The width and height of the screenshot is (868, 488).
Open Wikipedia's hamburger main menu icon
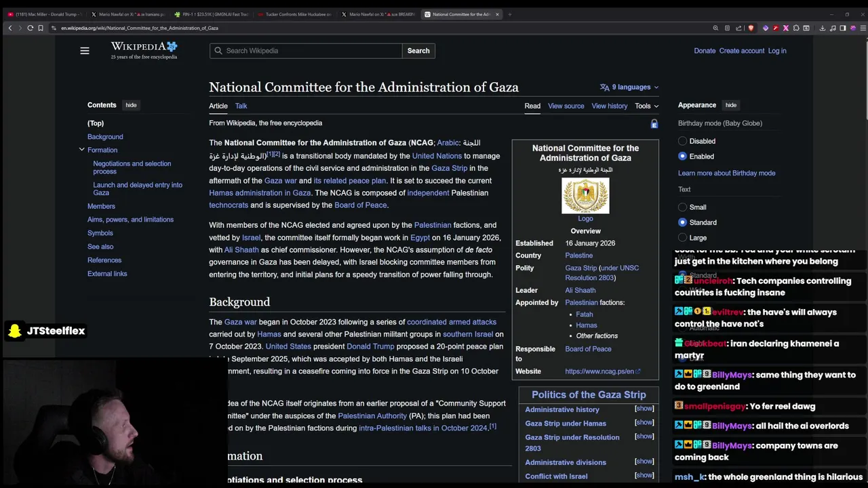coord(85,51)
